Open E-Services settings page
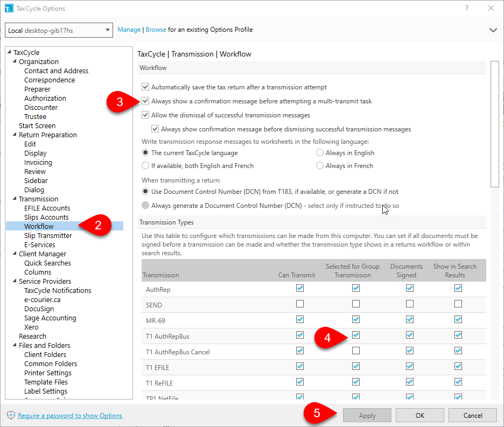The width and height of the screenshot is (504, 427). (x=40, y=244)
